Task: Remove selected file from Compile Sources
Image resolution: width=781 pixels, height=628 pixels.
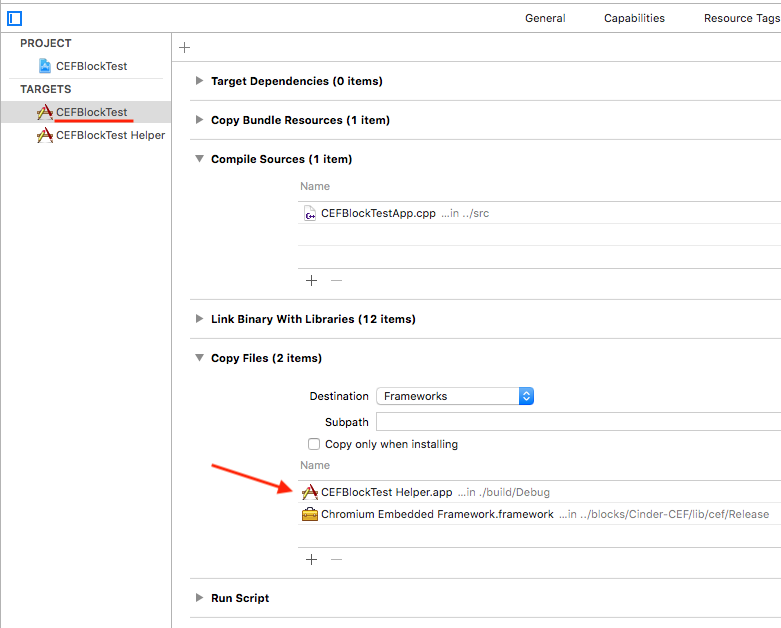Action: (x=337, y=280)
